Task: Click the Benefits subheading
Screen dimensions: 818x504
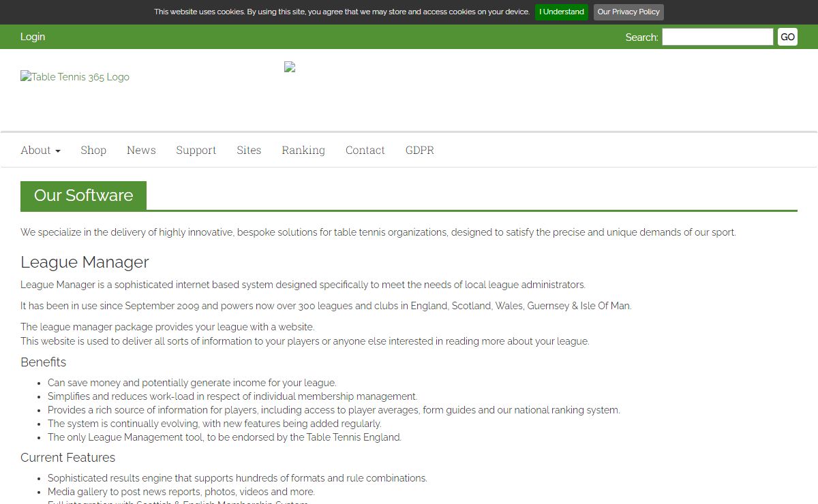Action: [44, 362]
